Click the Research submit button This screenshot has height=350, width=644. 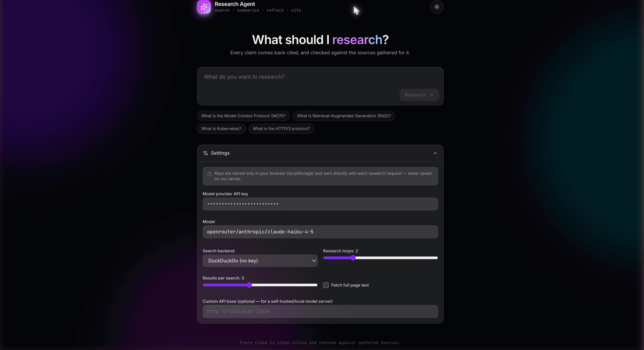419,95
